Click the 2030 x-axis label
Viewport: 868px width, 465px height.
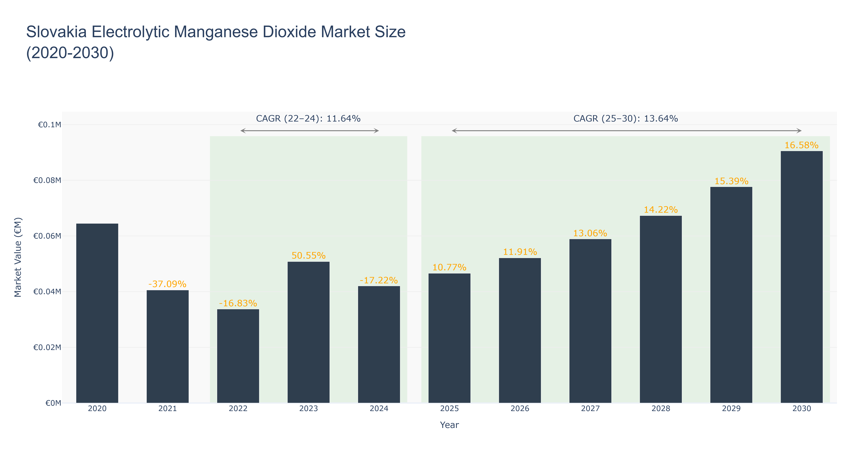tap(801, 409)
